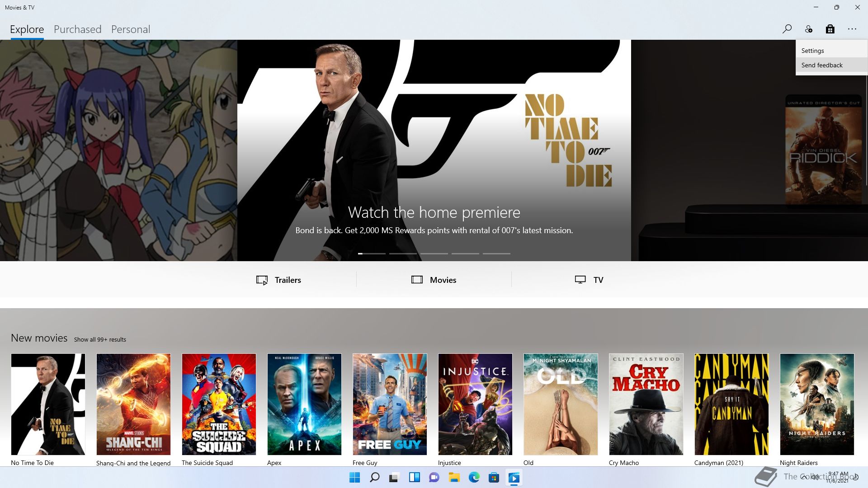Click the Apex title text
This screenshot has height=488, width=868.
point(274,463)
